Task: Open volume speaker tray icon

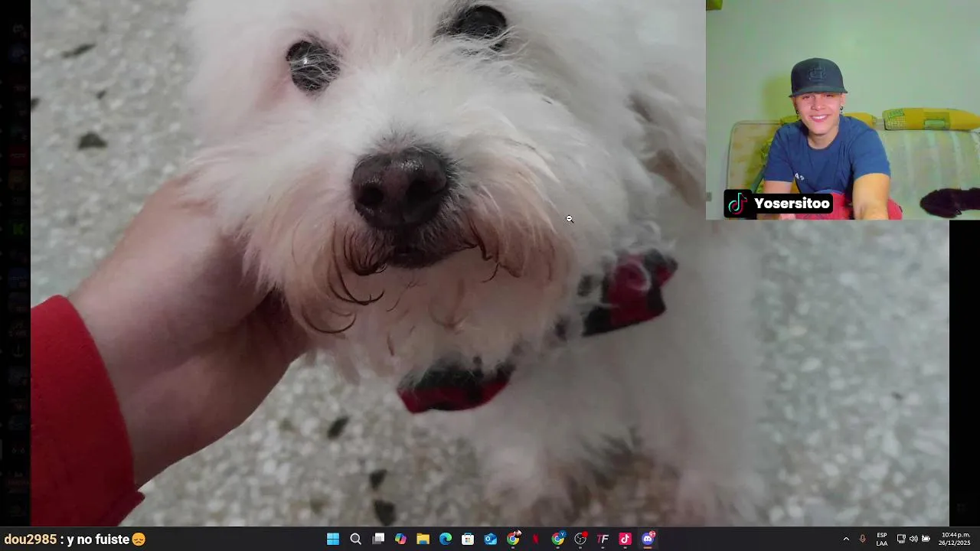Action: [x=913, y=539]
